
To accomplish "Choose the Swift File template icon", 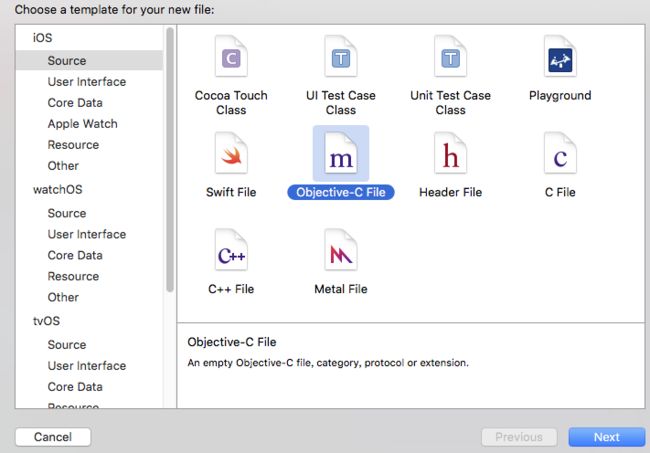I will (231, 153).
